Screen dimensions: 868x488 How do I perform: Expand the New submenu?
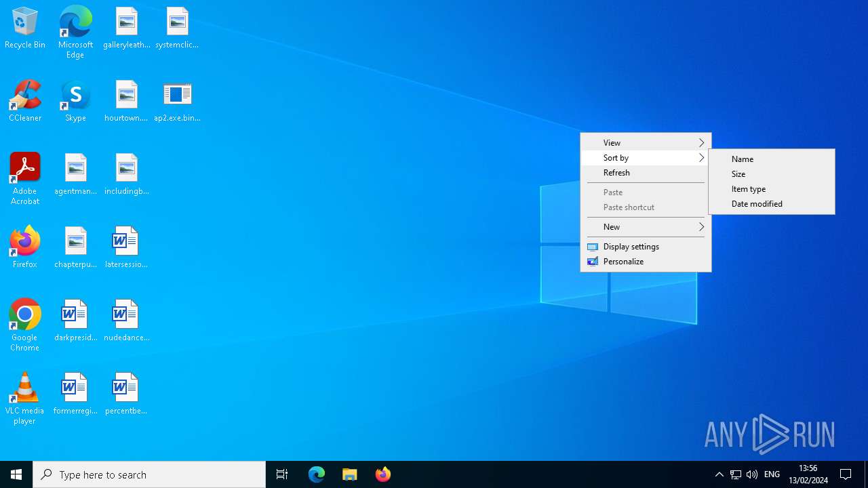(646, 227)
